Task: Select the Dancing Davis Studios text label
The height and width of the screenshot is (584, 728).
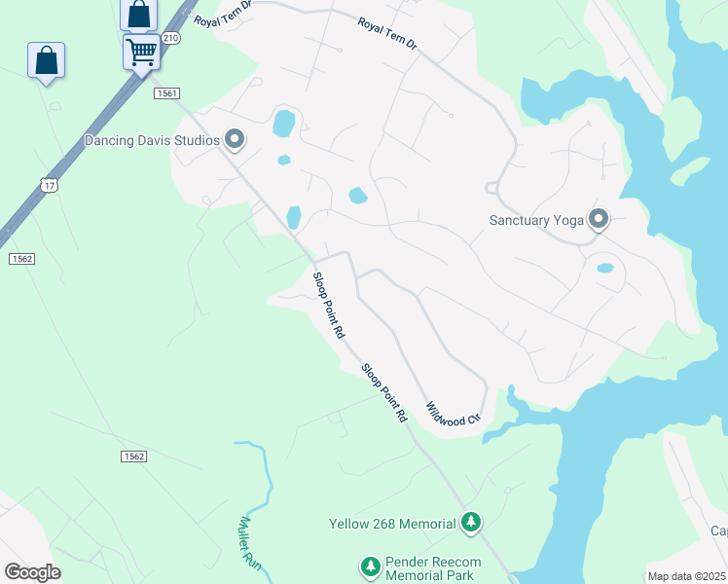Action: (152, 140)
